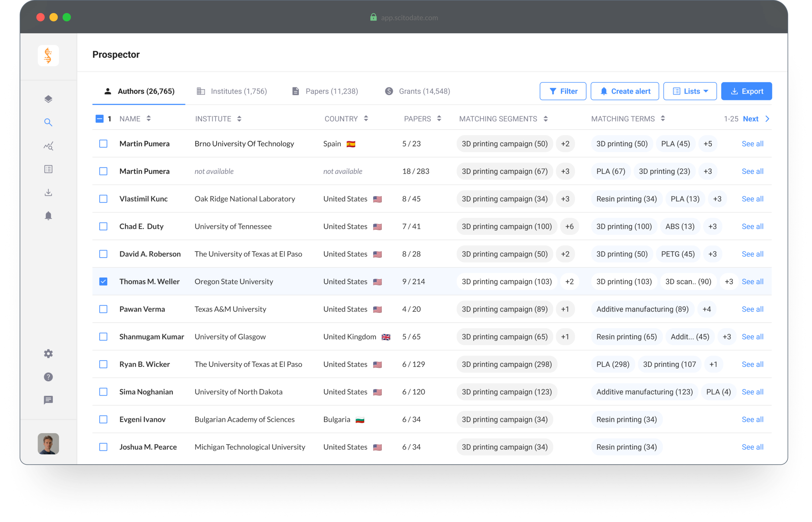Click the Export button

(746, 91)
